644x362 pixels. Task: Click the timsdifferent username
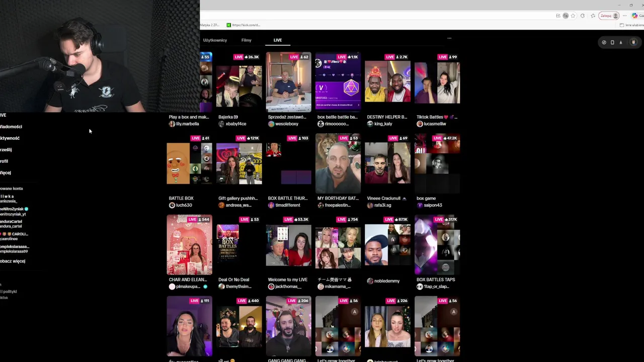click(287, 205)
